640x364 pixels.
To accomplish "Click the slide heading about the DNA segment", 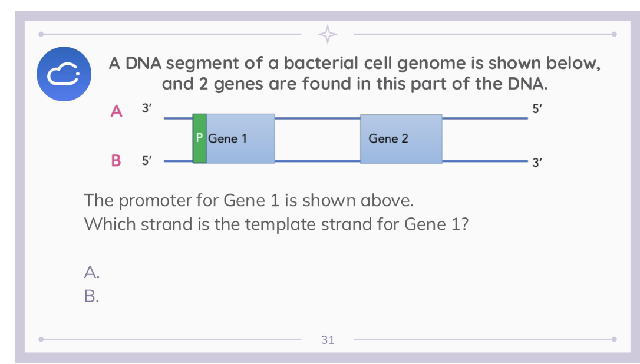I will (355, 73).
